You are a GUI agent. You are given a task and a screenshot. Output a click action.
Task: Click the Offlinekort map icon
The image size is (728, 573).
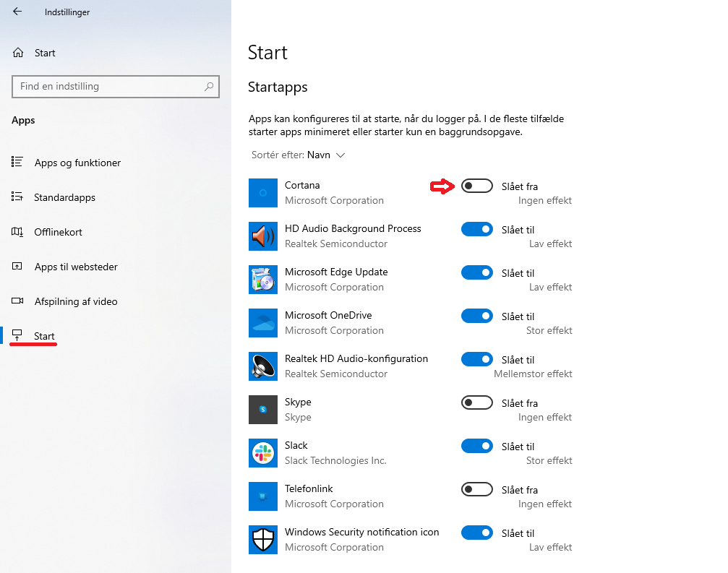17,231
